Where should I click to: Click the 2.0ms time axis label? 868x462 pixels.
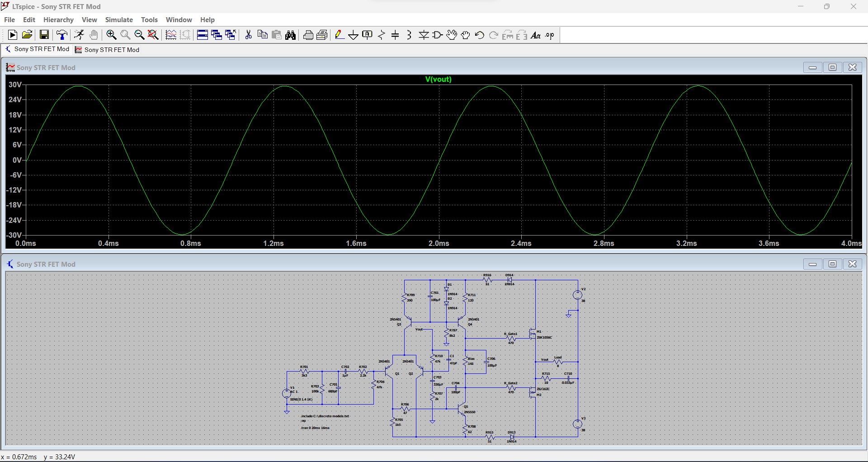point(439,243)
